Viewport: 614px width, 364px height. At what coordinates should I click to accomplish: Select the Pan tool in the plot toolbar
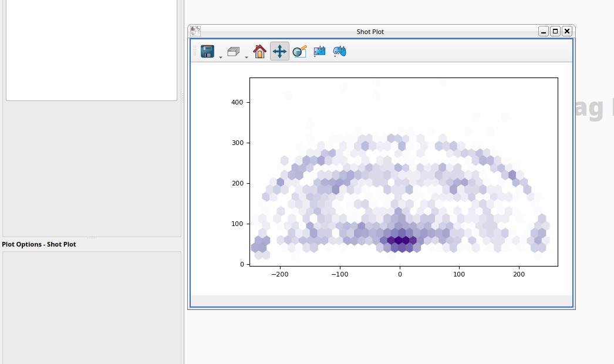(x=279, y=51)
